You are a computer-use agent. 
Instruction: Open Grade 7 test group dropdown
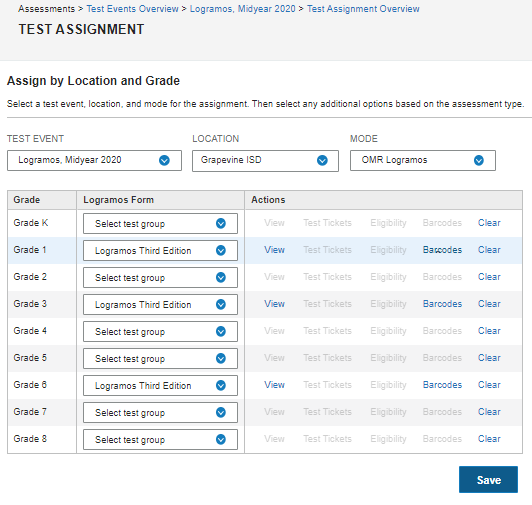160,412
